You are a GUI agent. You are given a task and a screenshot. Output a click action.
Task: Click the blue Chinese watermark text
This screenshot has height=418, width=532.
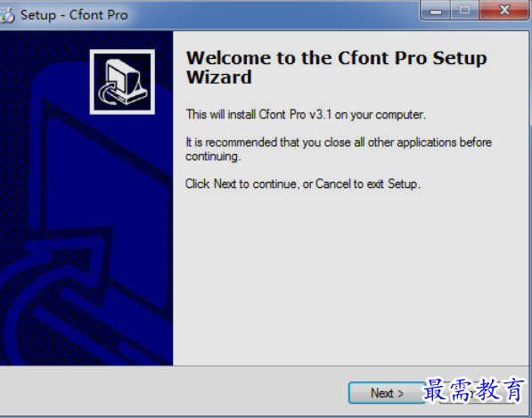pyautogui.click(x=474, y=390)
